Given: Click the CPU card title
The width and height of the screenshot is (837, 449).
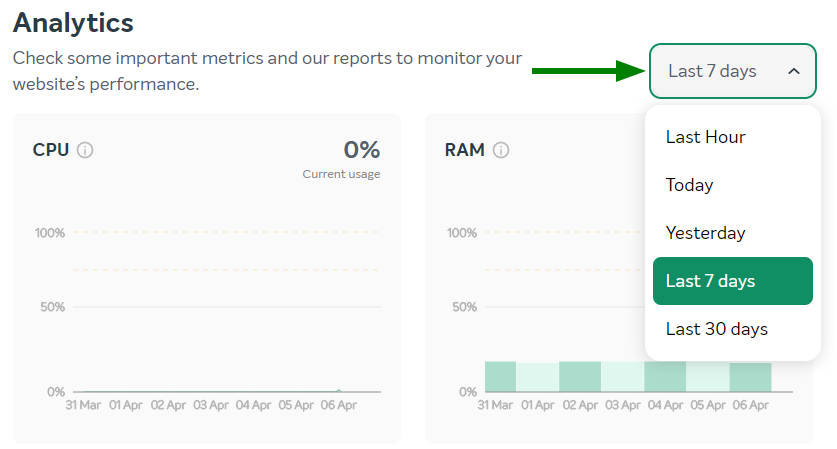Looking at the screenshot, I should coord(51,150).
